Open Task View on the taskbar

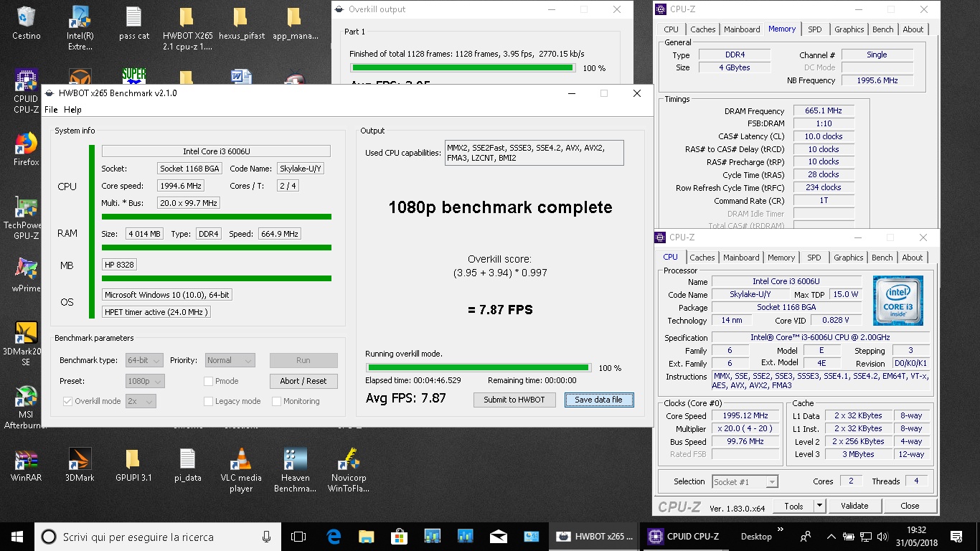pyautogui.click(x=298, y=537)
